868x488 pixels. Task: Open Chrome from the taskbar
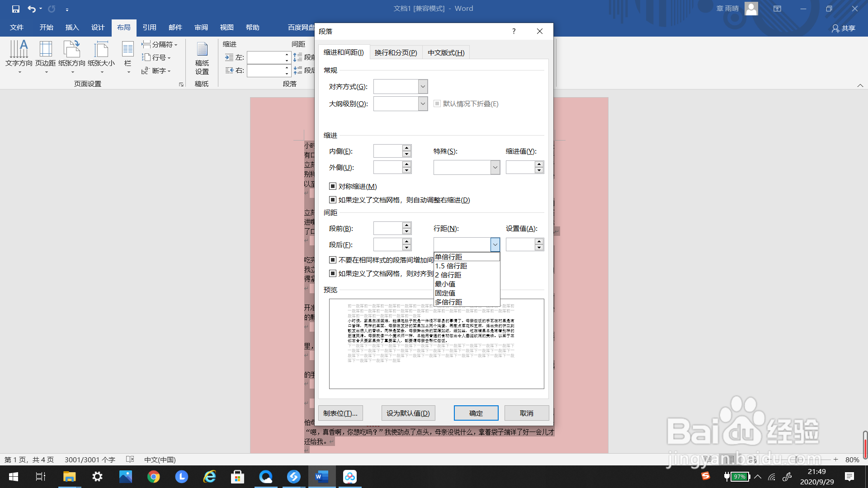pos(154,477)
